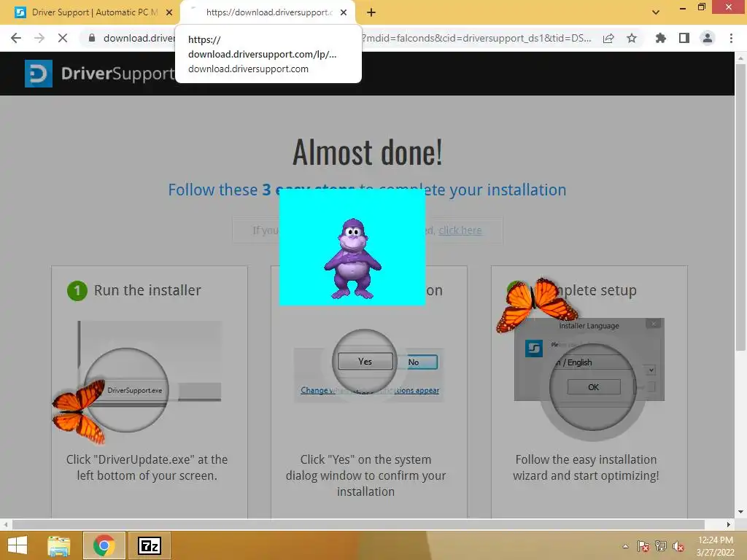747x560 pixels.
Task: Select the download.driversupport tab
Action: coord(268,12)
